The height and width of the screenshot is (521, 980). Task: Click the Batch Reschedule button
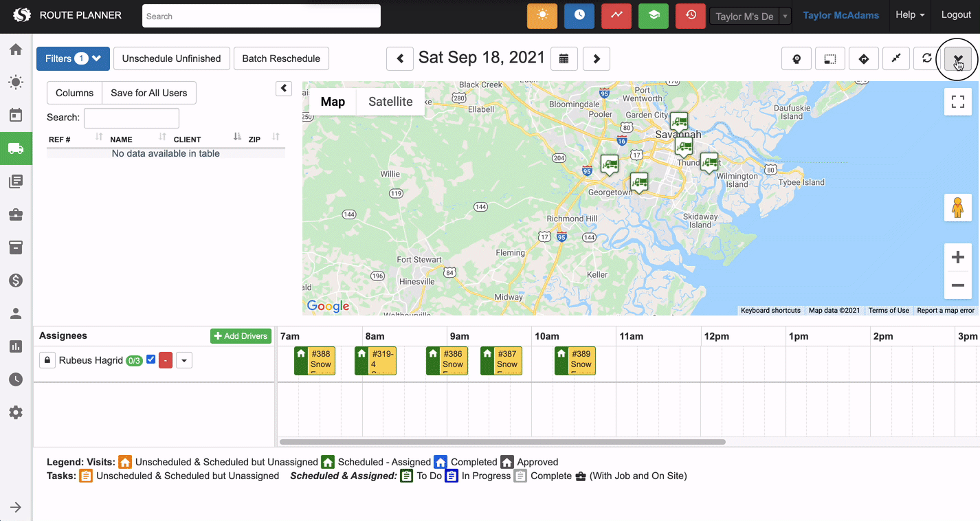pyautogui.click(x=281, y=58)
